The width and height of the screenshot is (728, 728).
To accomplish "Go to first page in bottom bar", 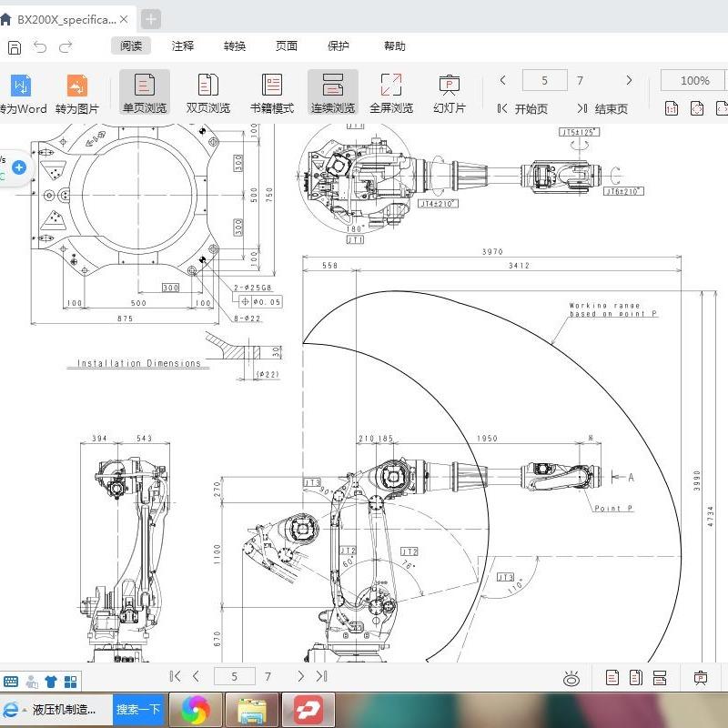I will coord(175,676).
